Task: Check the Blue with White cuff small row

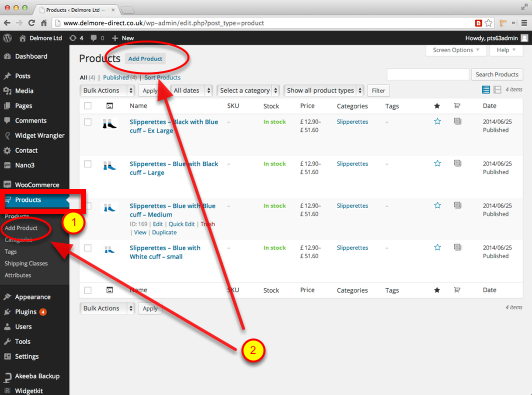Action: [x=88, y=248]
